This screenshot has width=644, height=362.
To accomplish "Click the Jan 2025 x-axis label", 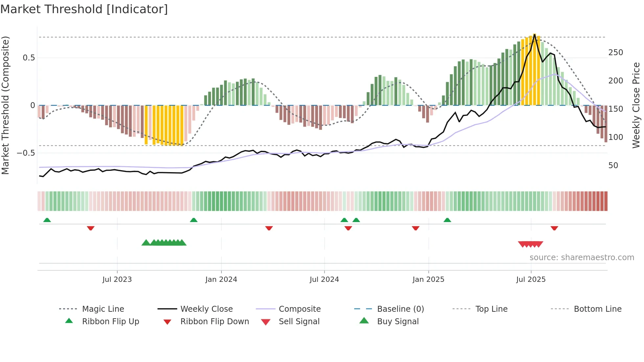I will pos(428,280).
